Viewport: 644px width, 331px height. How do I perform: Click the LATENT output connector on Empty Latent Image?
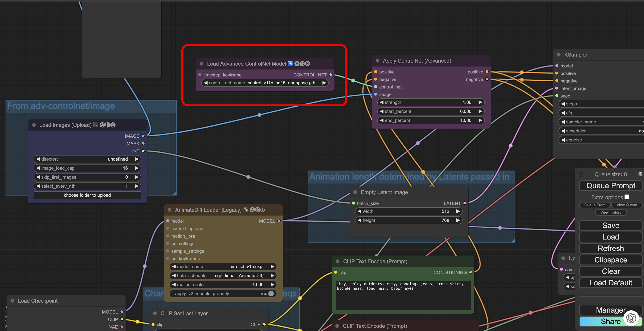[x=464, y=203]
